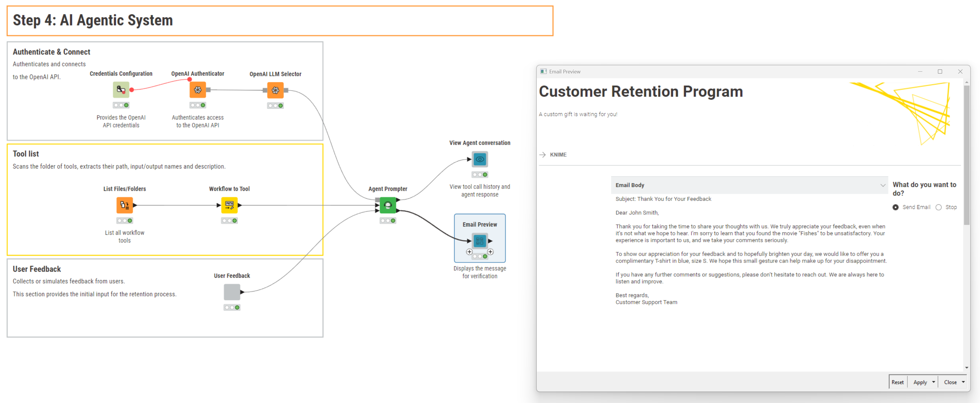The image size is (980, 403).
Task: Select the Workflow to Tool node icon
Action: coord(229,205)
